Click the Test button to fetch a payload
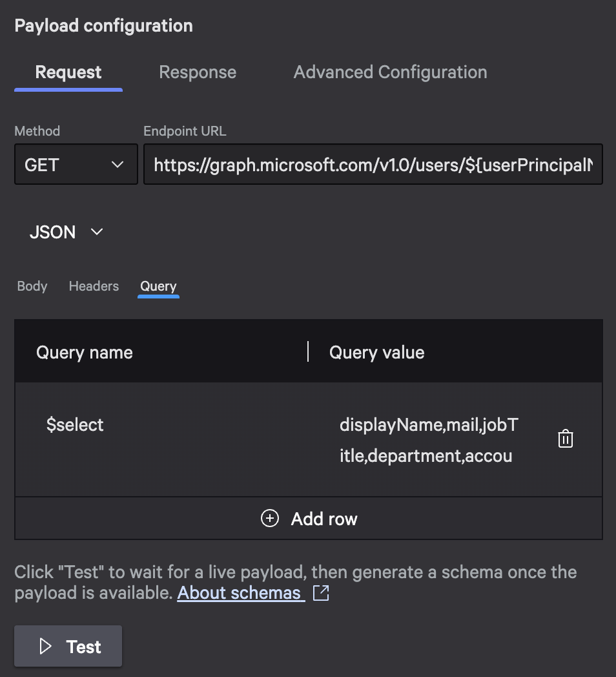 click(x=67, y=646)
